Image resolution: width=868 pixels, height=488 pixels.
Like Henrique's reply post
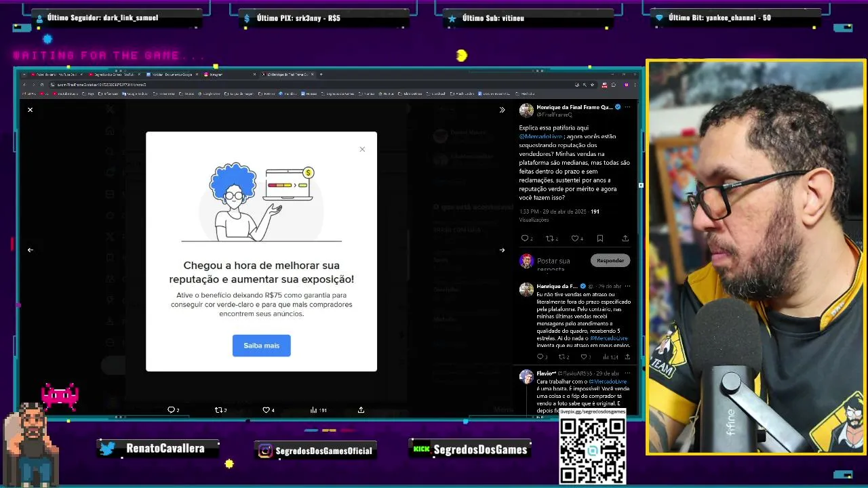tap(583, 357)
